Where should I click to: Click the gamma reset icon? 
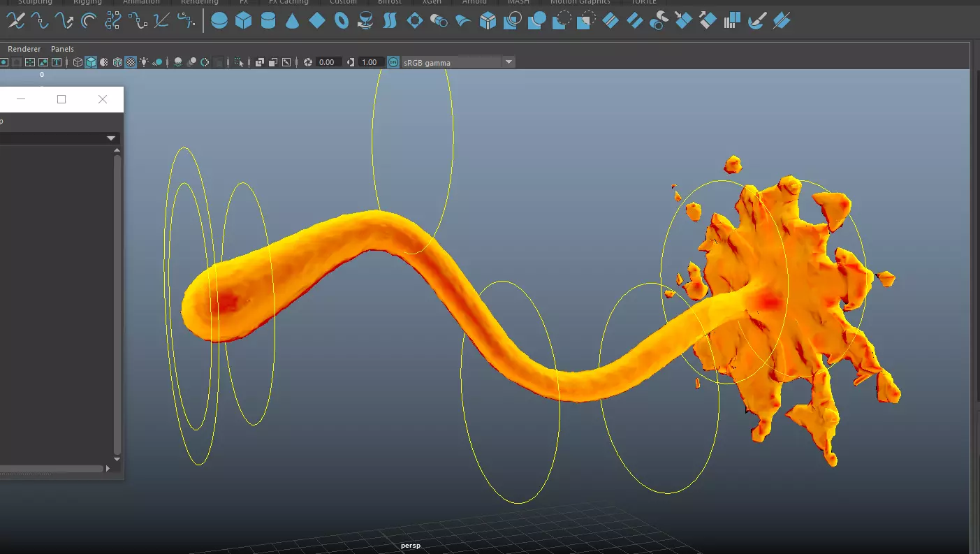coord(351,62)
